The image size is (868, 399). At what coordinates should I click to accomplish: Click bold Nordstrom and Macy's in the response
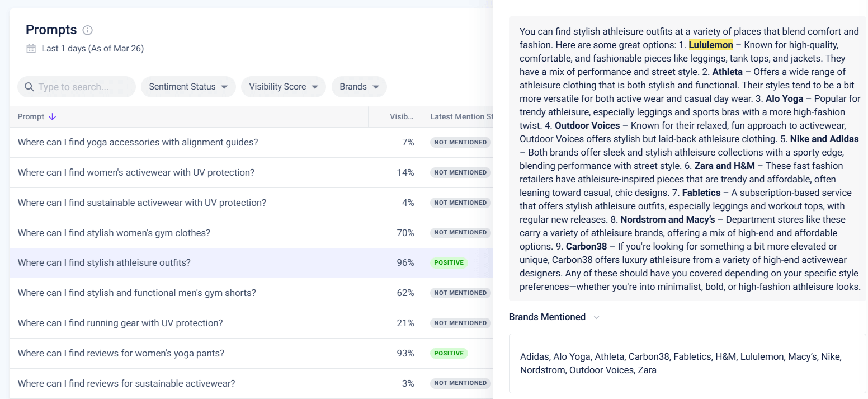click(x=668, y=219)
